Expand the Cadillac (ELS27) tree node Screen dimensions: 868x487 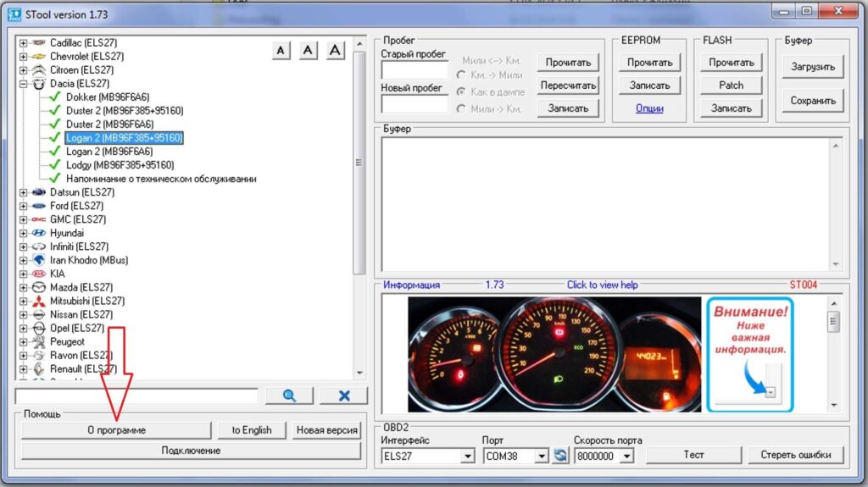pos(23,42)
